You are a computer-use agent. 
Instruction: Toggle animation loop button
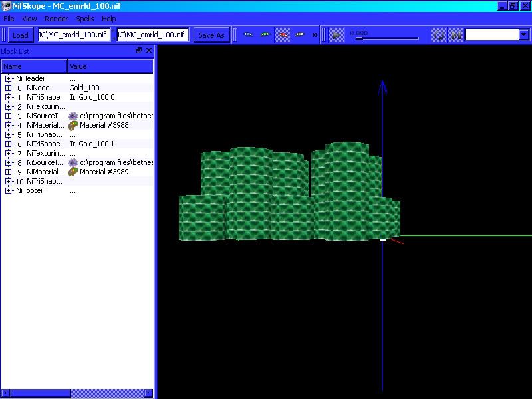click(438, 35)
